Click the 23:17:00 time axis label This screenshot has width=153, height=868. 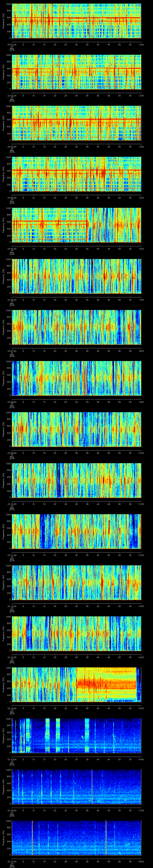(12, 861)
